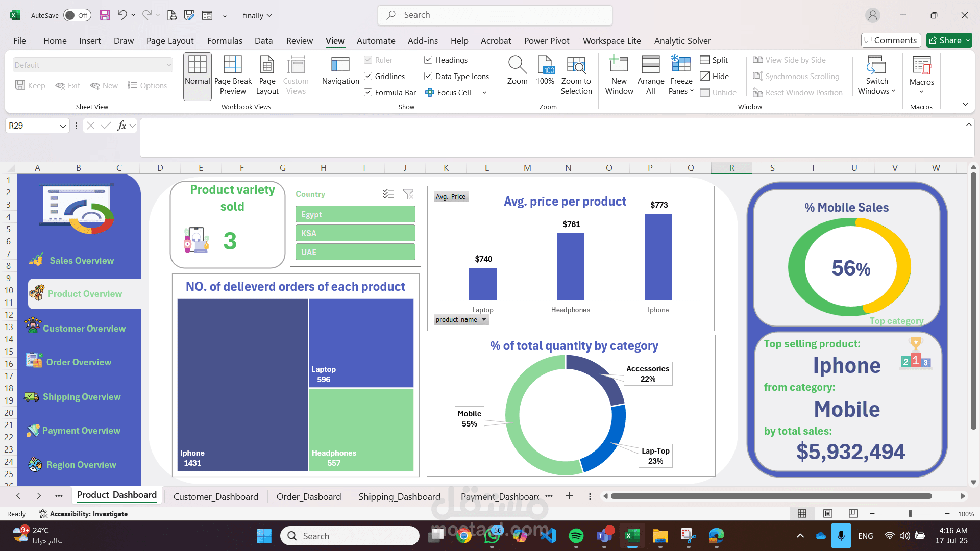Viewport: 980px width, 551px height.
Task: Click the Excel search box
Action: click(x=495, y=15)
